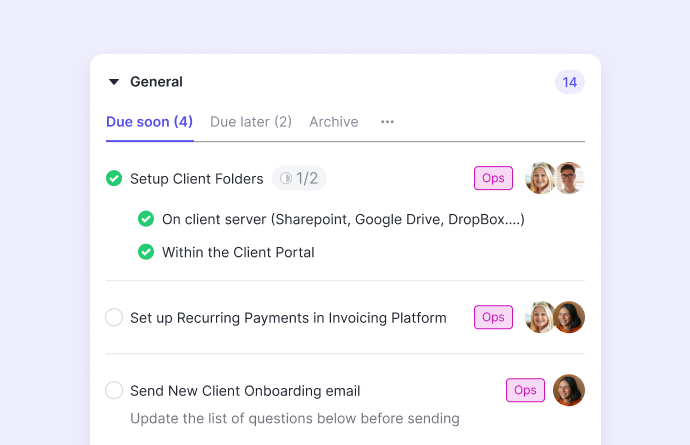
Task: Expand the 1/2 subtask progress badge
Action: point(299,179)
